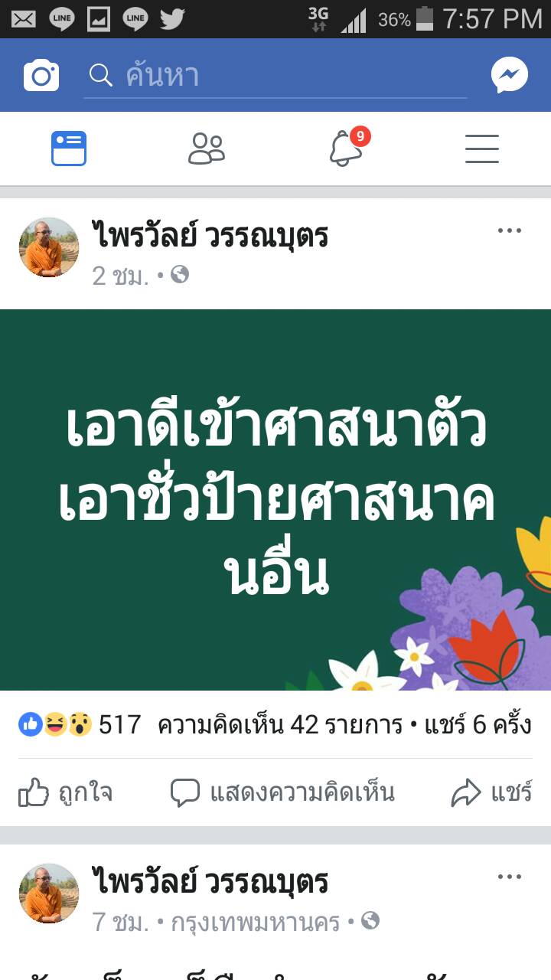551x980 pixels.
Task: Tap the second post's profile picture
Action: coord(49,893)
